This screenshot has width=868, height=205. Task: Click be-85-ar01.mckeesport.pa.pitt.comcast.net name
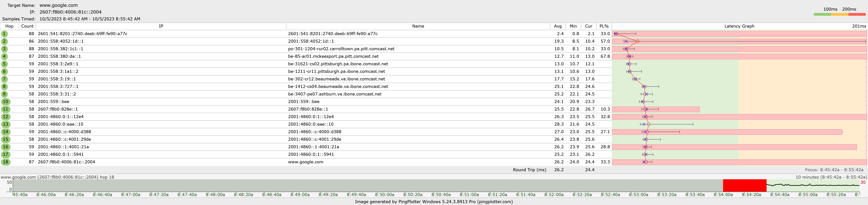tap(333, 56)
